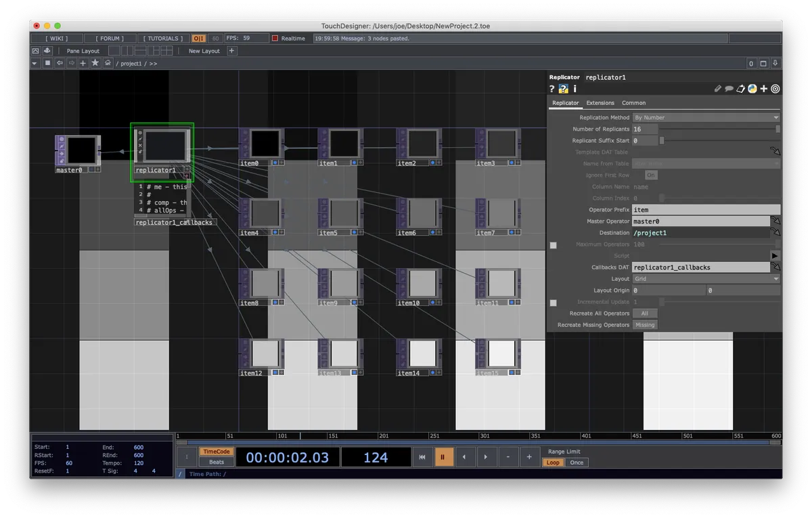812x518 pixels.
Task: Pause playback in the timeline controls
Action: pyautogui.click(x=444, y=457)
